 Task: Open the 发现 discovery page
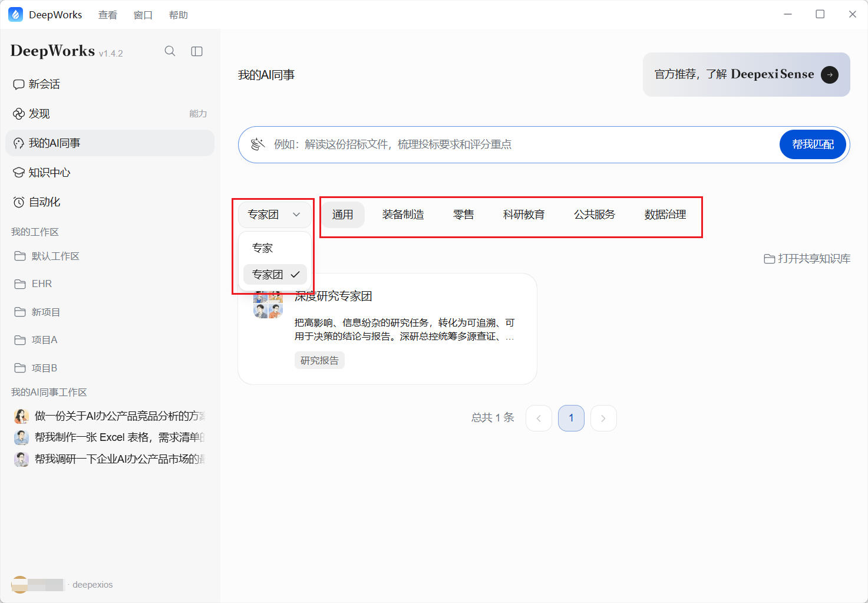[110, 114]
